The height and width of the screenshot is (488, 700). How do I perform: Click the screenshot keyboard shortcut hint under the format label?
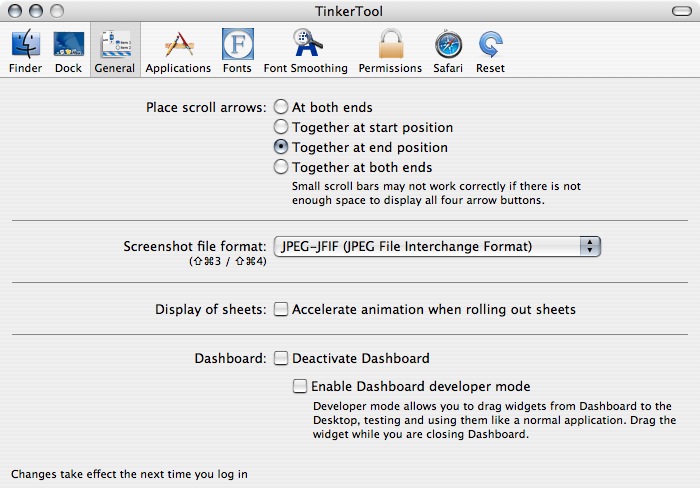pyautogui.click(x=228, y=261)
